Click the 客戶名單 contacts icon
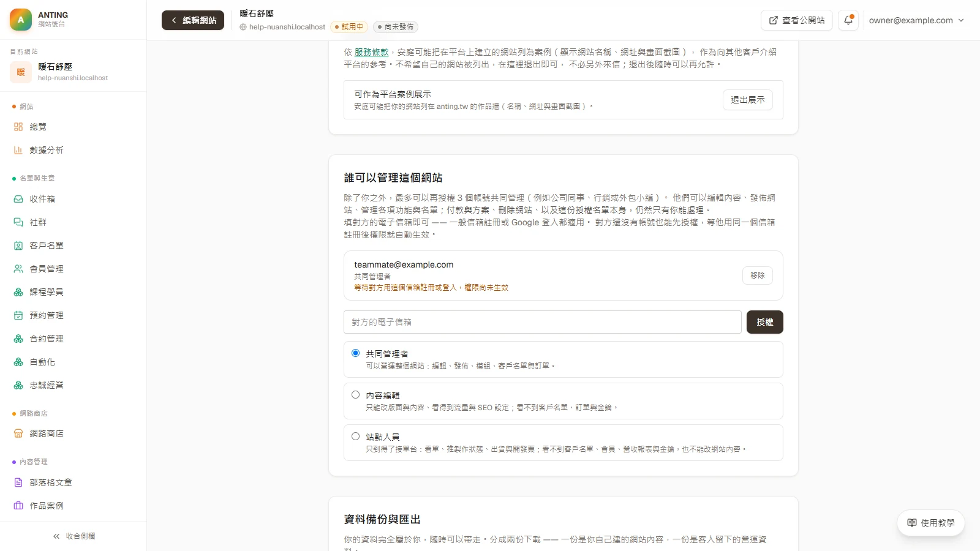This screenshot has width=980, height=551. point(18,246)
